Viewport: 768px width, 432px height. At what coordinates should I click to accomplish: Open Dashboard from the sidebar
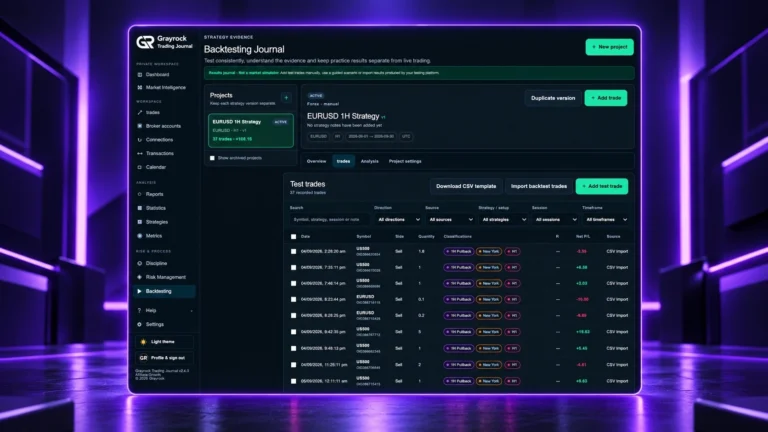click(x=157, y=74)
